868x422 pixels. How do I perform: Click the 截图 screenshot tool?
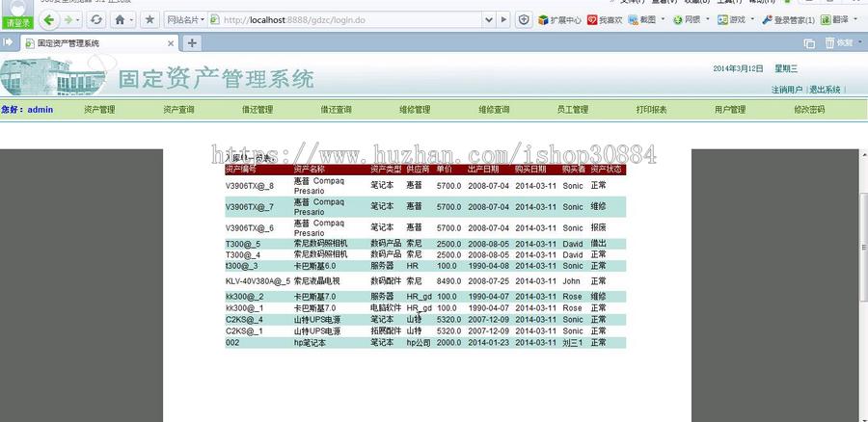[642, 20]
